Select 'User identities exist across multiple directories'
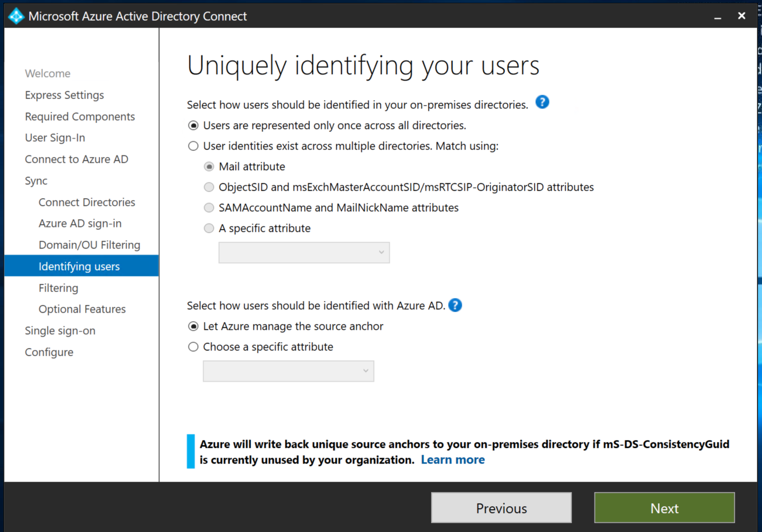 (193, 146)
